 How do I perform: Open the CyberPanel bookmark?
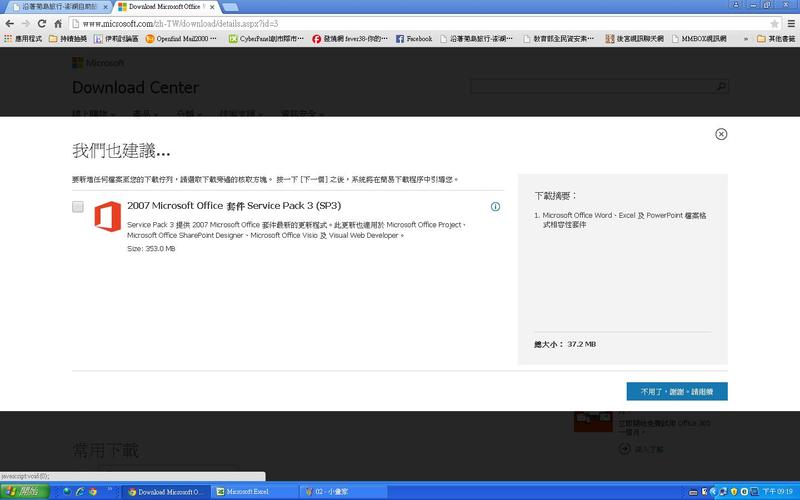266,38
